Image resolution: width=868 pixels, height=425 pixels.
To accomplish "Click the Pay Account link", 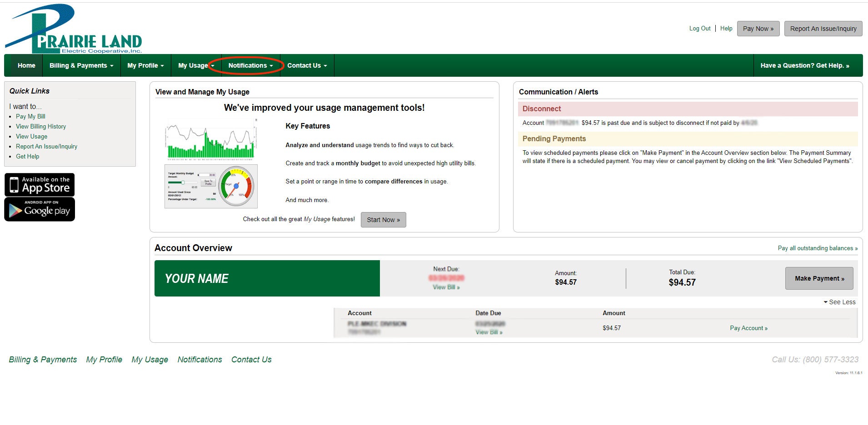I will (748, 328).
